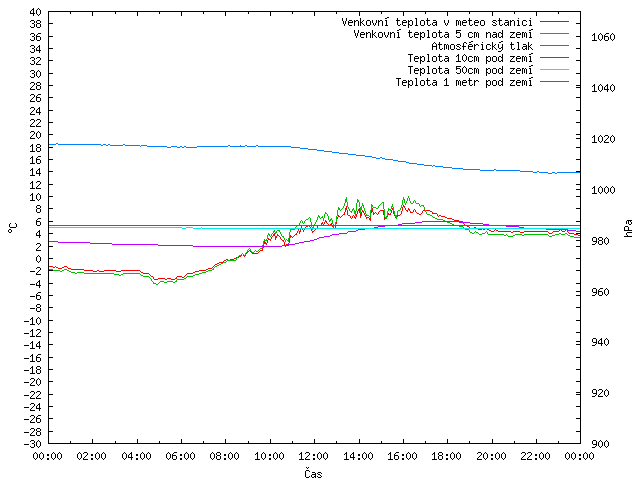Image resolution: width=640 pixels, height=480 pixels.
Task: Click the right axis value '940'
Action: pyautogui.click(x=600, y=342)
